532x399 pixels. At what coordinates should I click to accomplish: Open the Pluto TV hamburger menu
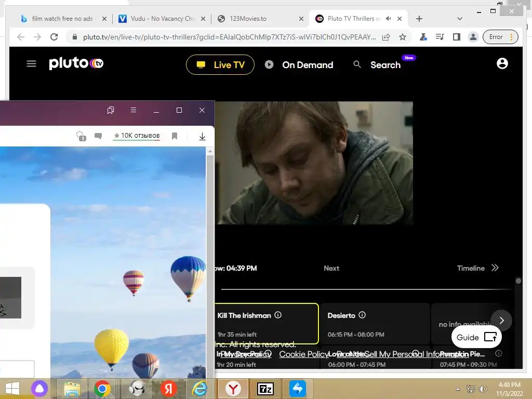(31, 64)
